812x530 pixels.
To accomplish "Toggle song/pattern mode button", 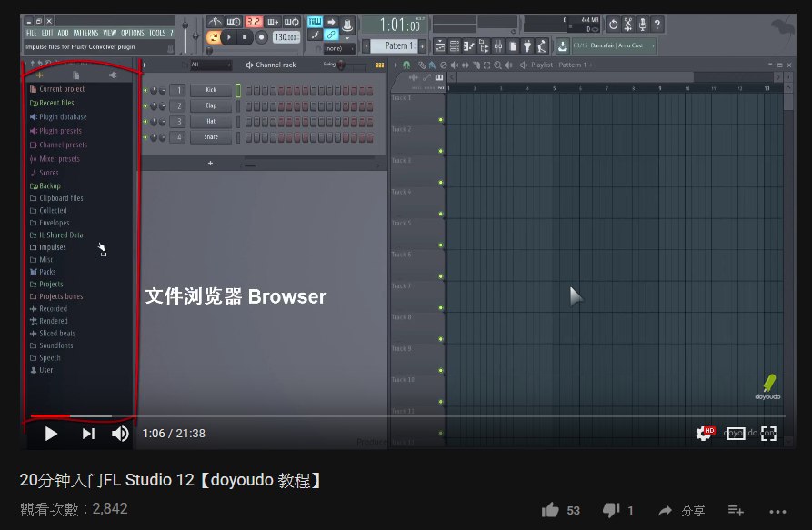I will tap(214, 37).
